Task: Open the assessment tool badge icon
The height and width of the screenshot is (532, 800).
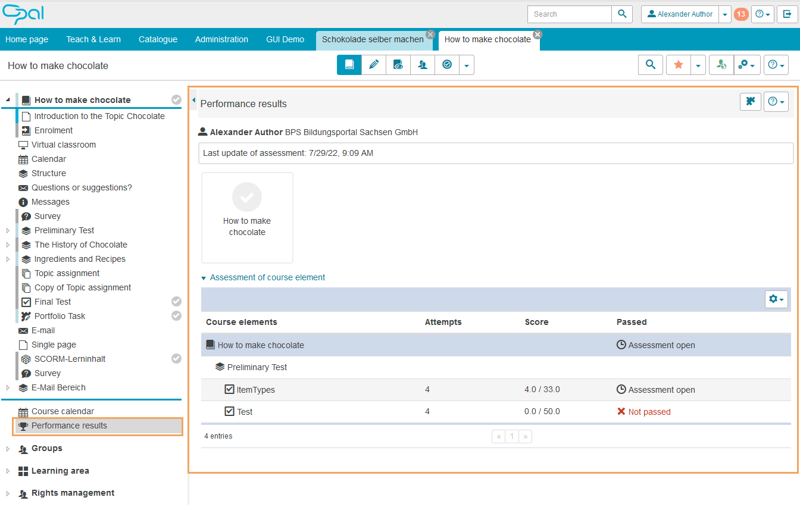Action: click(x=447, y=65)
